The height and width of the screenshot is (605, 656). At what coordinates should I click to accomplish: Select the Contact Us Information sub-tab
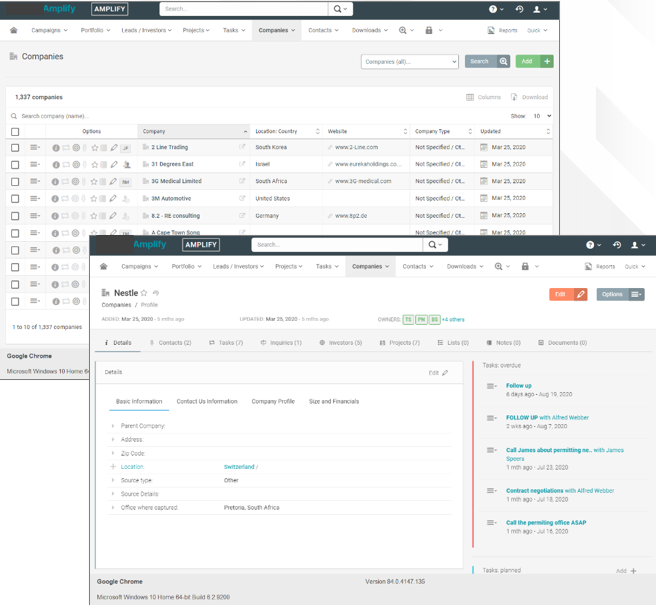[207, 402]
